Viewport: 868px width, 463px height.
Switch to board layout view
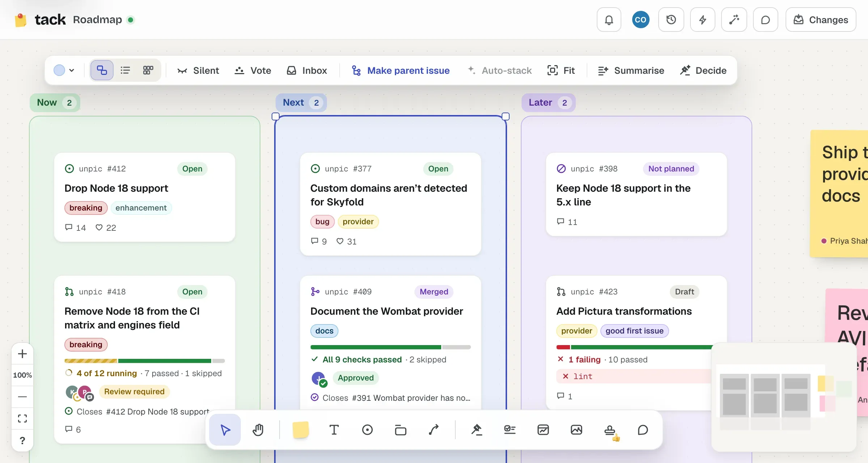[x=102, y=70]
